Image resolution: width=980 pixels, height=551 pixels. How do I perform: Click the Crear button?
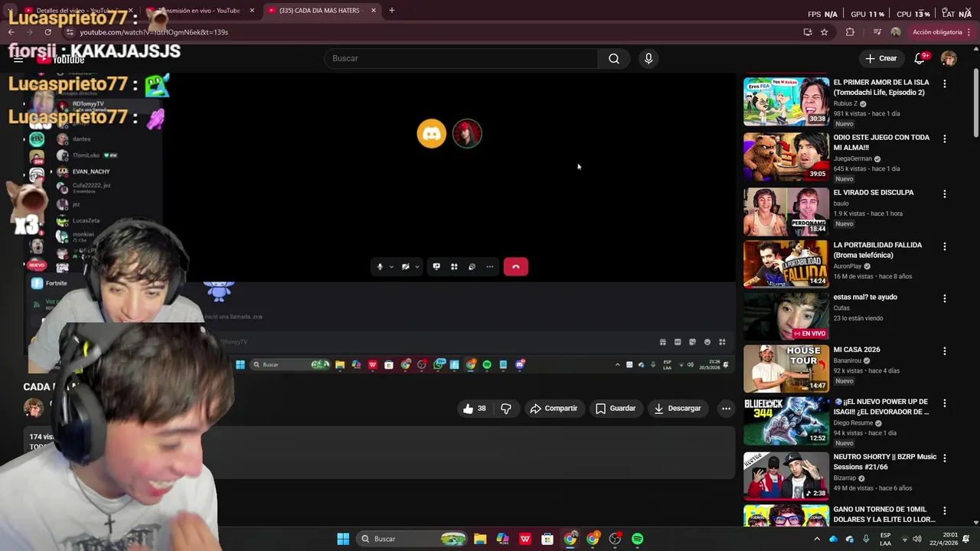coord(880,59)
